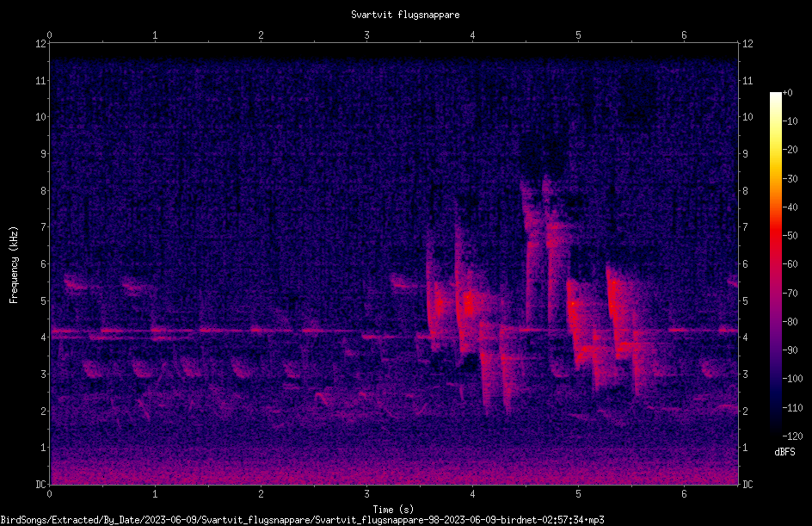
Task: Click the "-100" color scale label
Action: tap(792, 379)
